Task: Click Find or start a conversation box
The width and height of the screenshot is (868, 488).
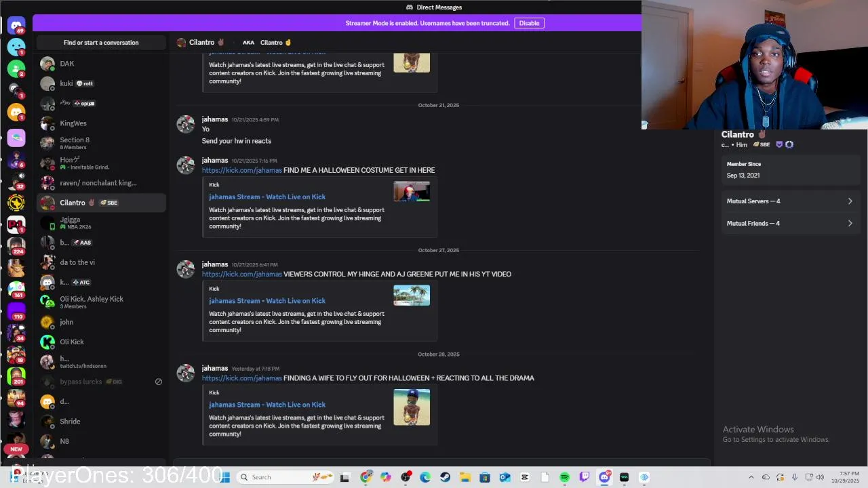Action: (101, 43)
